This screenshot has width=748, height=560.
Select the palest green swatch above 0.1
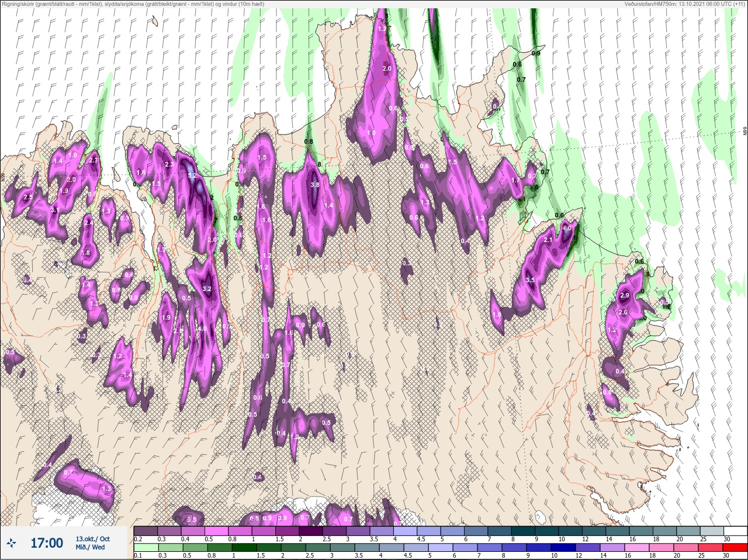[x=146, y=548]
